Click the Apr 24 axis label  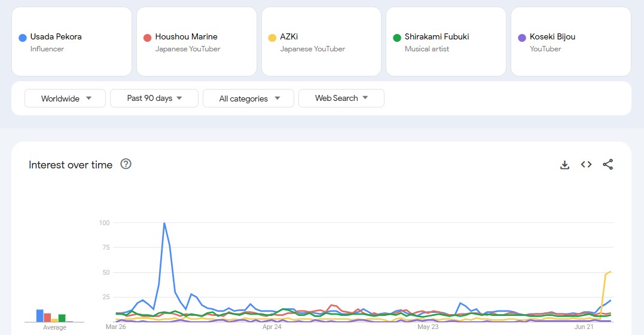pos(272,327)
